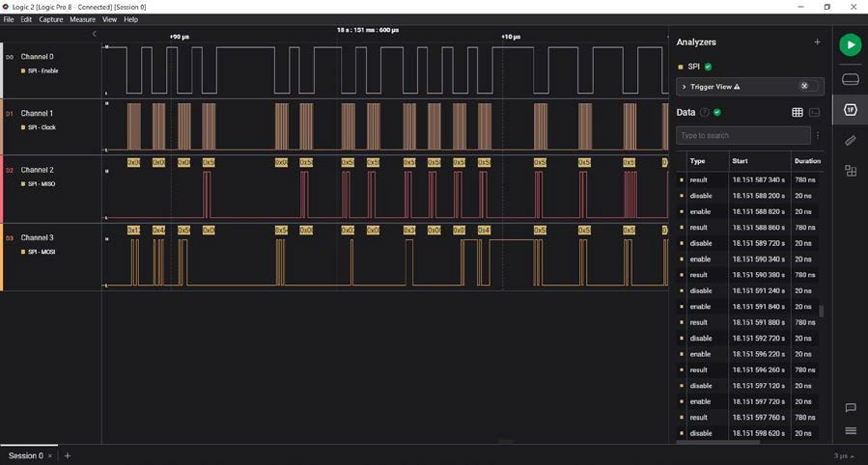Click the green check beside Data heading

[716, 112]
